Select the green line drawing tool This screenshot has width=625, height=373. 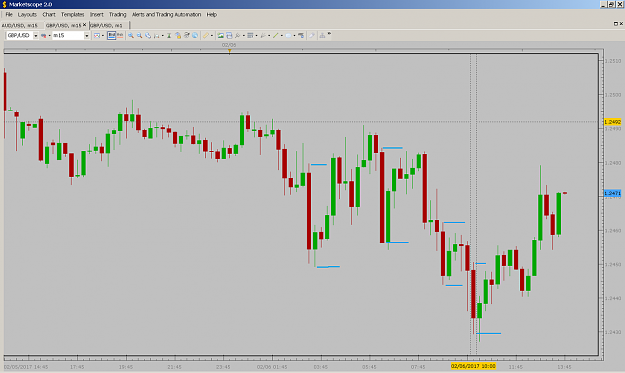[x=275, y=35]
